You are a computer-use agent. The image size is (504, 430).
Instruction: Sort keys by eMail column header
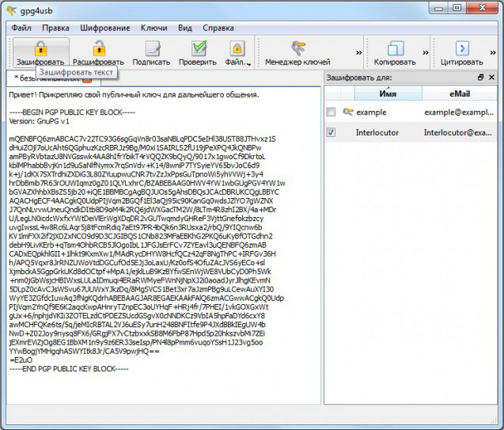[460, 93]
